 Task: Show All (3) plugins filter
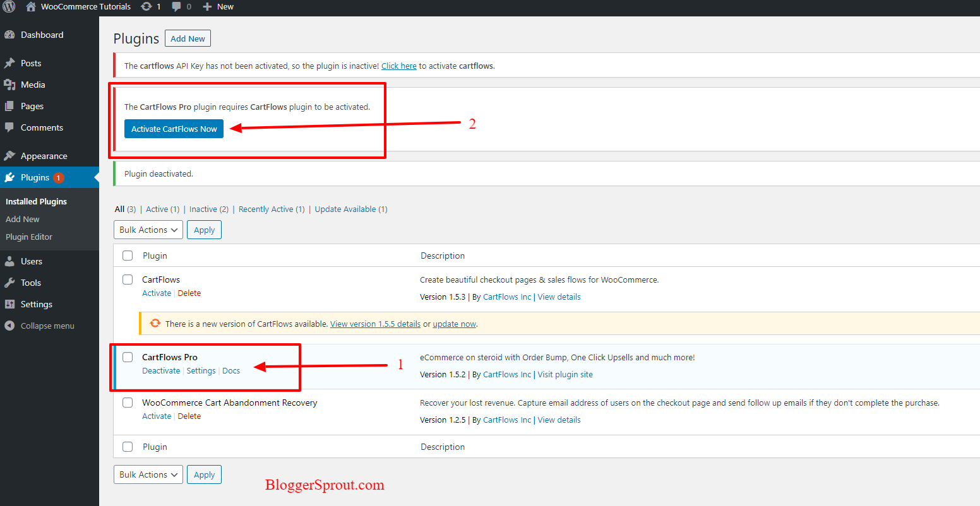tap(125, 209)
